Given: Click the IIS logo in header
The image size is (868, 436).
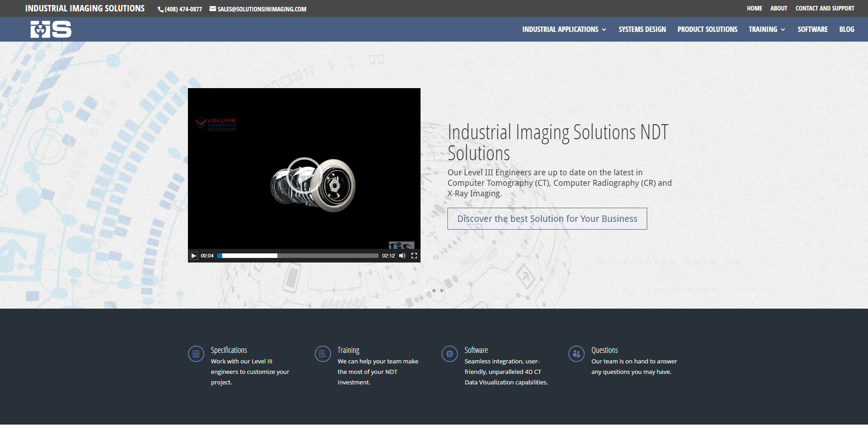Looking at the screenshot, I should (51, 29).
